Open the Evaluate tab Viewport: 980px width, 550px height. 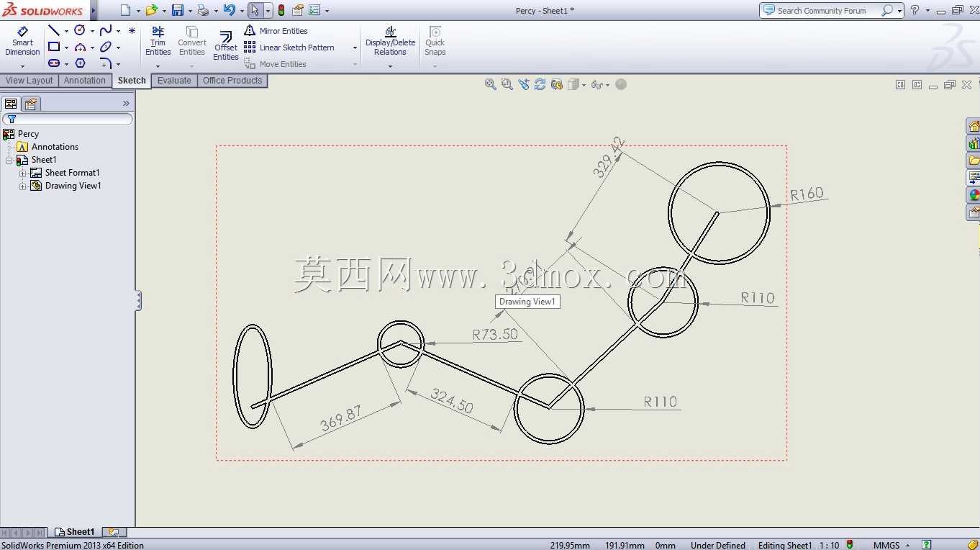point(174,81)
